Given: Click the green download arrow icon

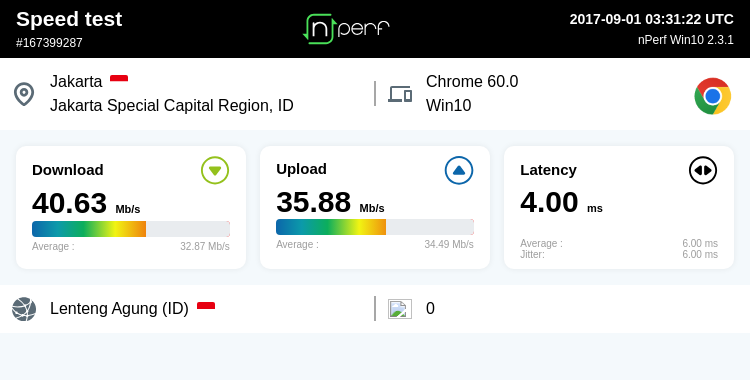Looking at the screenshot, I should coord(215,170).
